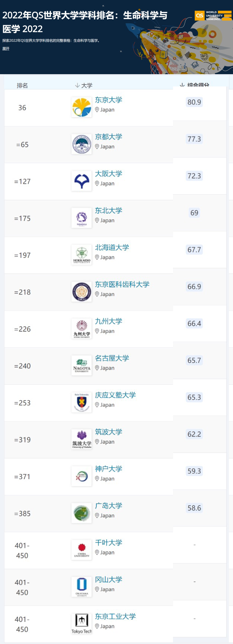Open the 广岛大学 link
233x644 pixels.
click(x=109, y=506)
